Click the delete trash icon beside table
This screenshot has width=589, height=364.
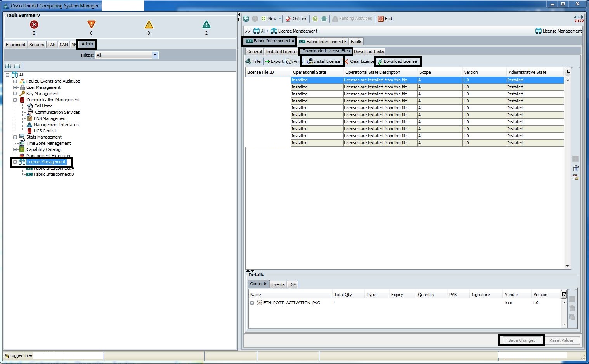pos(575,168)
